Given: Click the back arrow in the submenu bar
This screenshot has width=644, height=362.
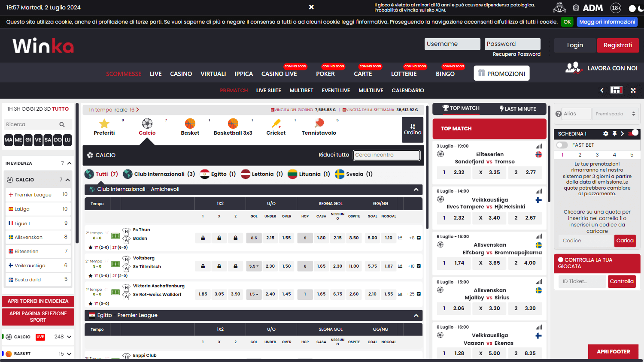Looking at the screenshot, I should tap(602, 90).
